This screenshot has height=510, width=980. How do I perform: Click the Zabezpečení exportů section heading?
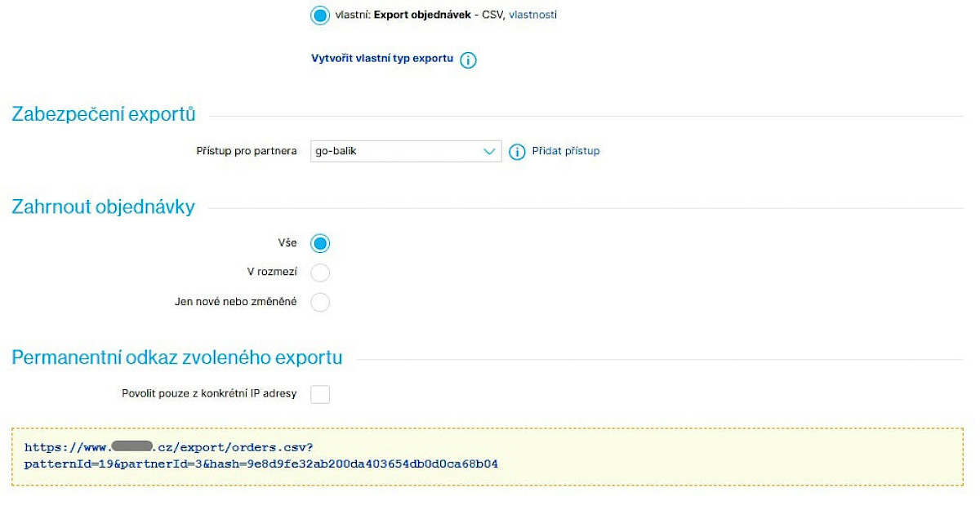pos(104,114)
